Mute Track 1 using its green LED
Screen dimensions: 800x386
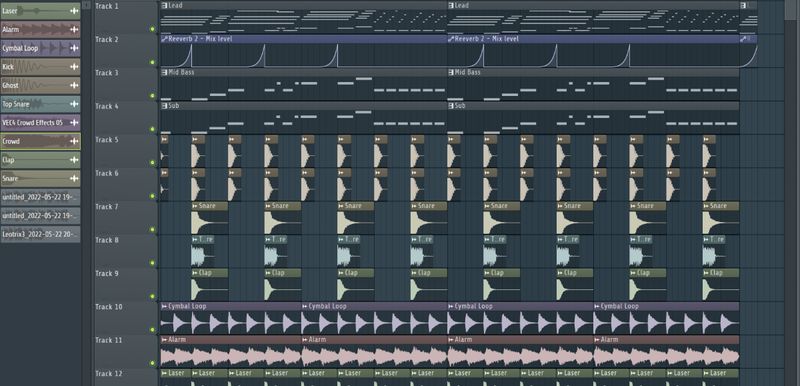click(152, 29)
